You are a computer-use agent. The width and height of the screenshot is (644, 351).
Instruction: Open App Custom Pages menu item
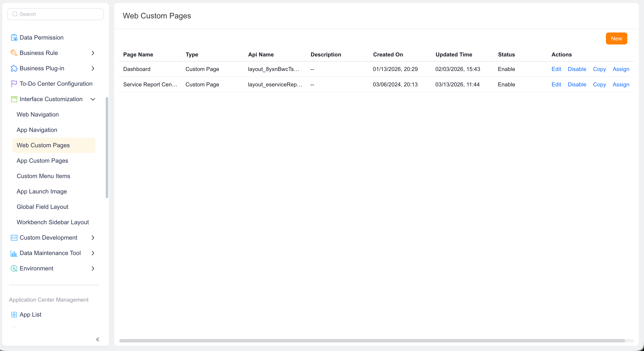tap(54, 161)
